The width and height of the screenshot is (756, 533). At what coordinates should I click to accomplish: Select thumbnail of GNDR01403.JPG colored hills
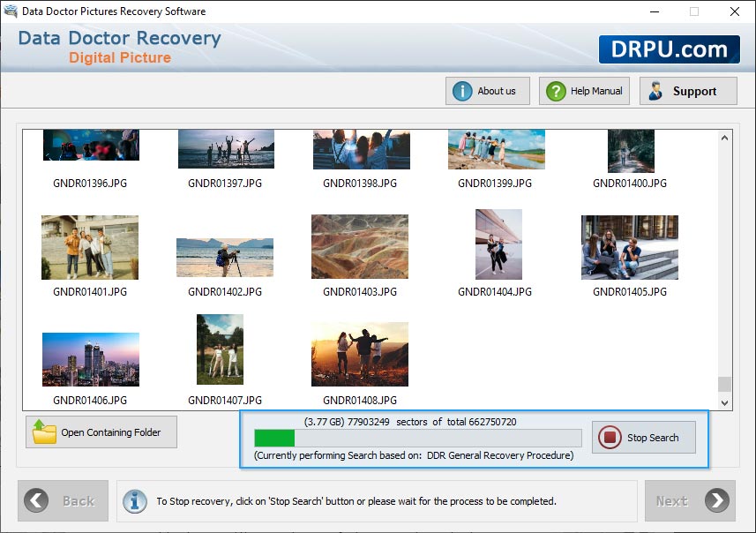[x=360, y=246]
